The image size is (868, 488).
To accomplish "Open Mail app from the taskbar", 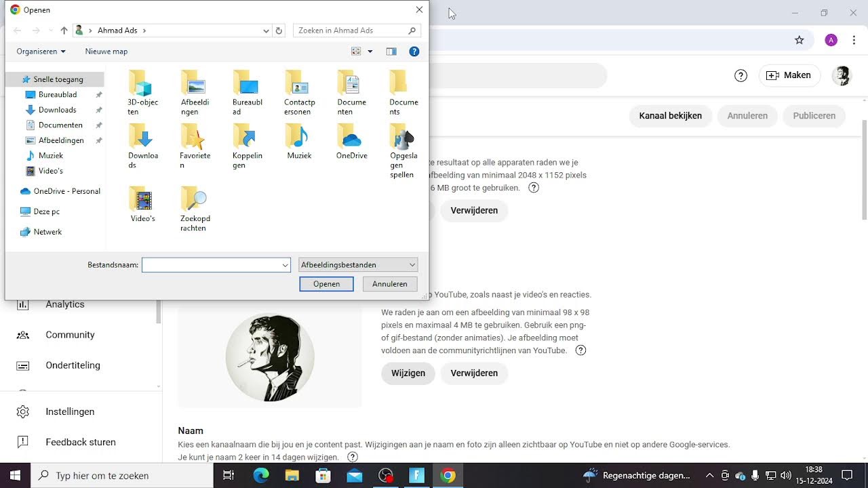I will pyautogui.click(x=355, y=475).
